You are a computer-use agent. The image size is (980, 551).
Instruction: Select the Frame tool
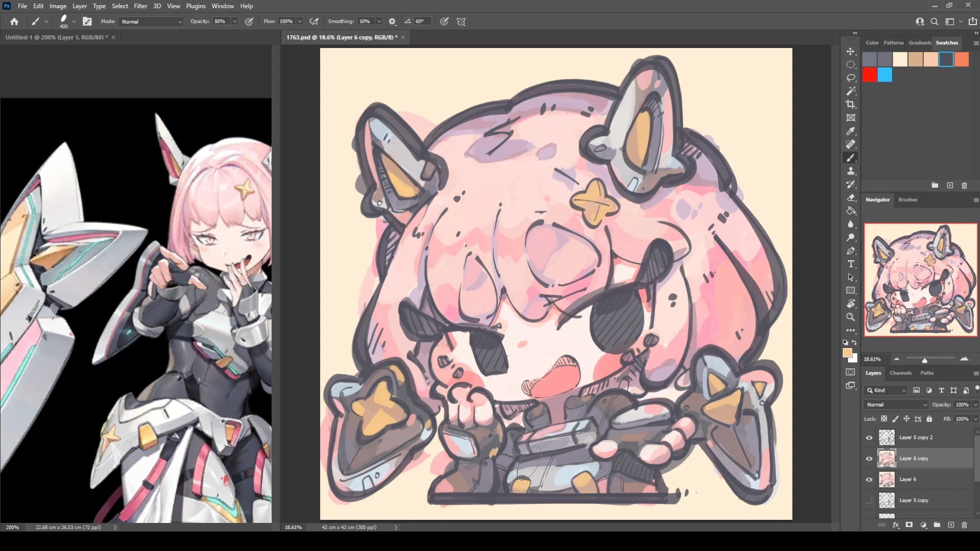click(850, 118)
